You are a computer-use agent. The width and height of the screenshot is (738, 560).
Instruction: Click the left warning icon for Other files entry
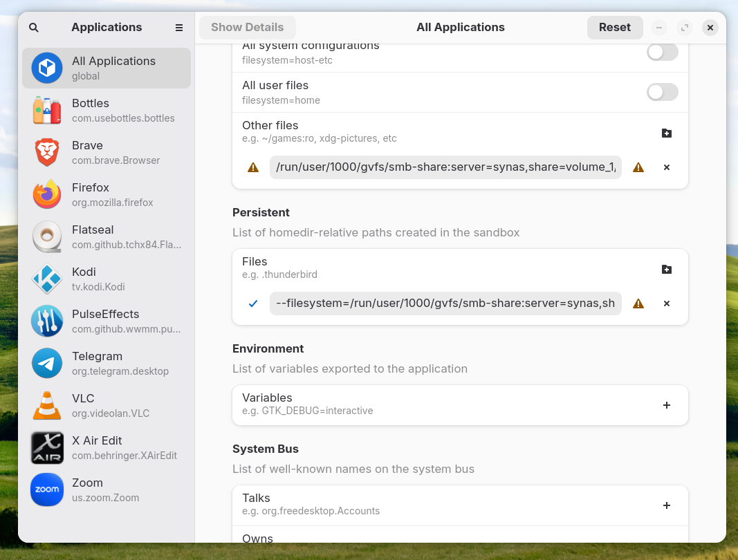point(253,167)
